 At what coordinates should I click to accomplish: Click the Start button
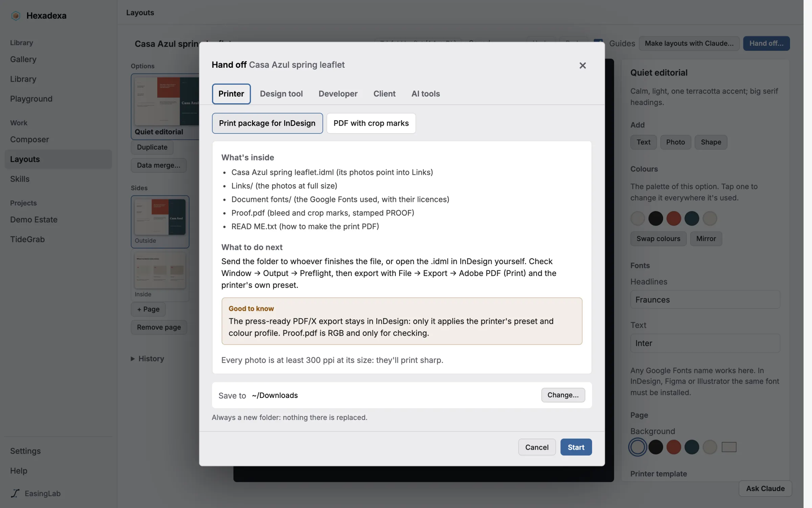(x=576, y=447)
